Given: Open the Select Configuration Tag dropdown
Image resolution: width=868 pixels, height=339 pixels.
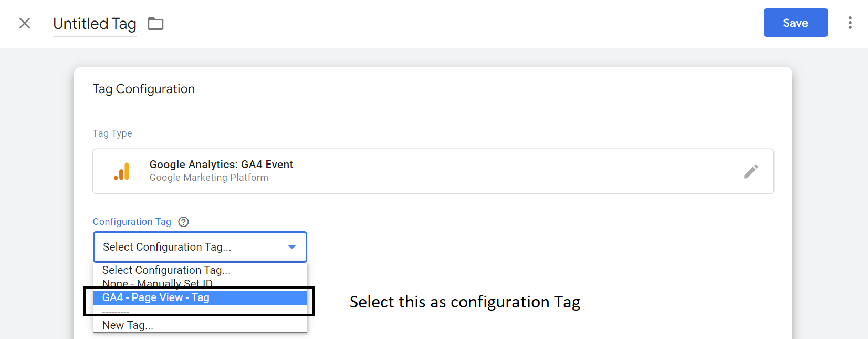Looking at the screenshot, I should [200, 247].
